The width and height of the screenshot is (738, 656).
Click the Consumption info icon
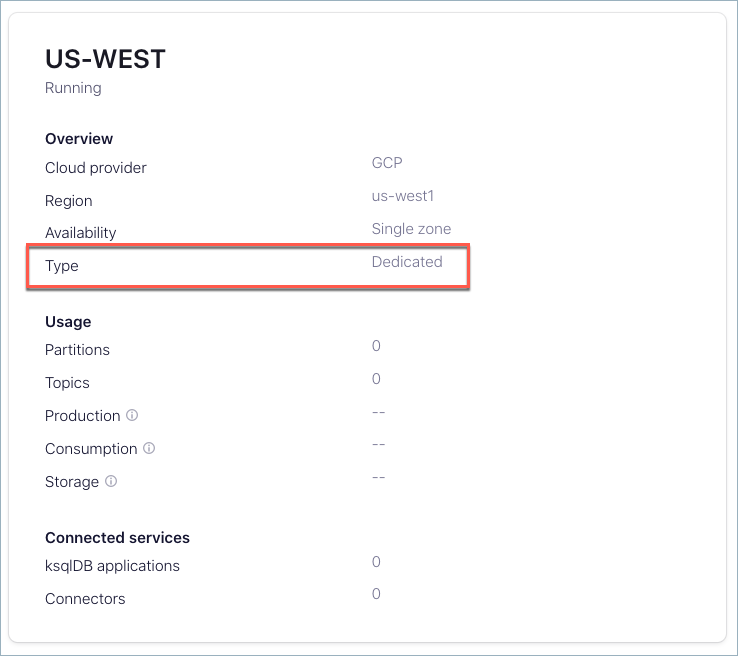(149, 449)
